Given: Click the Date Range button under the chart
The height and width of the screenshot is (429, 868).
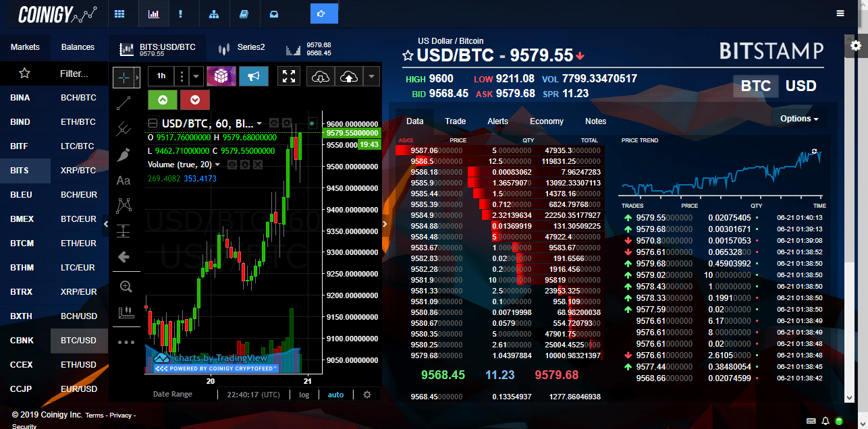Looking at the screenshot, I should (x=173, y=395).
